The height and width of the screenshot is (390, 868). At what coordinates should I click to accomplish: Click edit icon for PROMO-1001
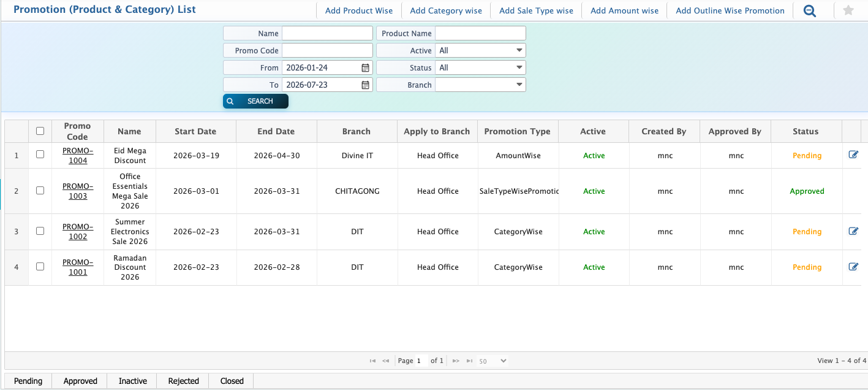click(853, 267)
